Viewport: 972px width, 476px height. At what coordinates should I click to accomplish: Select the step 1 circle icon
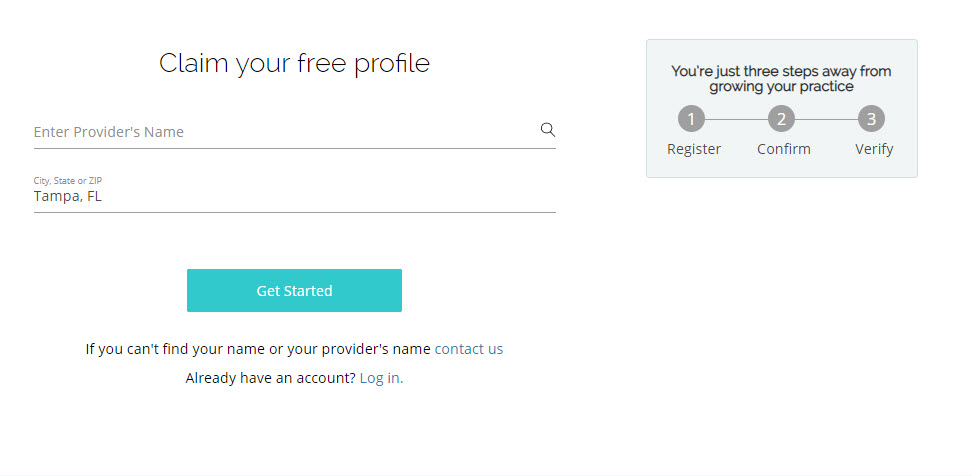pyautogui.click(x=691, y=119)
